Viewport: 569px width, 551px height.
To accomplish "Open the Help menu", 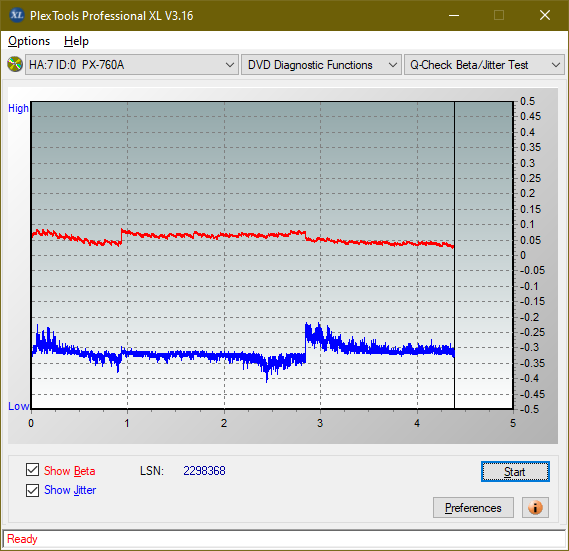I will (x=76, y=41).
